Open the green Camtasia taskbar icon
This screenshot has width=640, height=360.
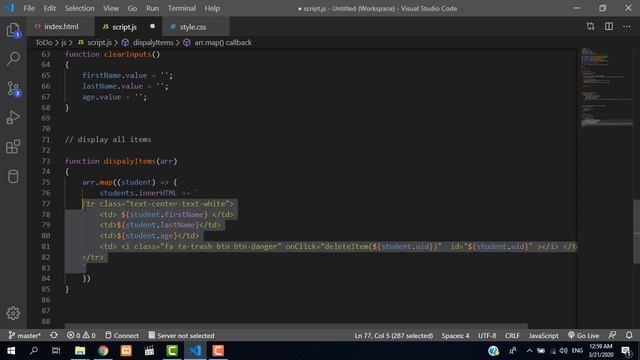pos(172,351)
